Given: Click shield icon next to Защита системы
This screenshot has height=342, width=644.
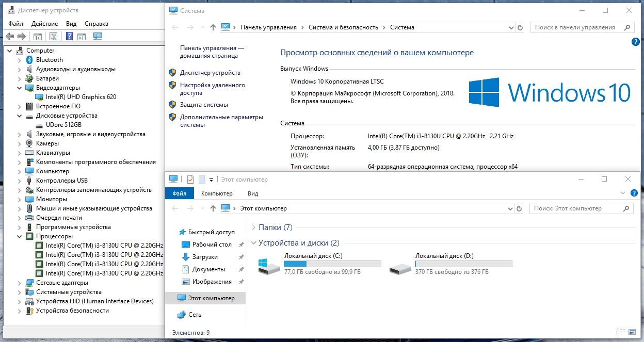Looking at the screenshot, I should [172, 105].
